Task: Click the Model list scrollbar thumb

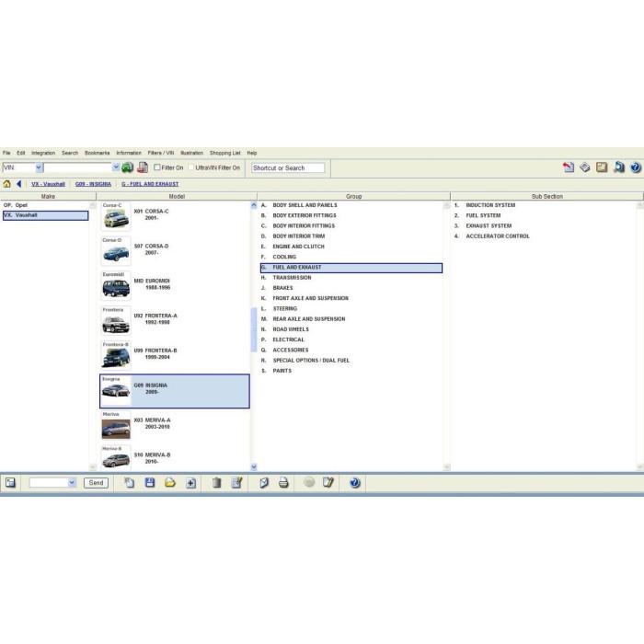Action: point(253,329)
